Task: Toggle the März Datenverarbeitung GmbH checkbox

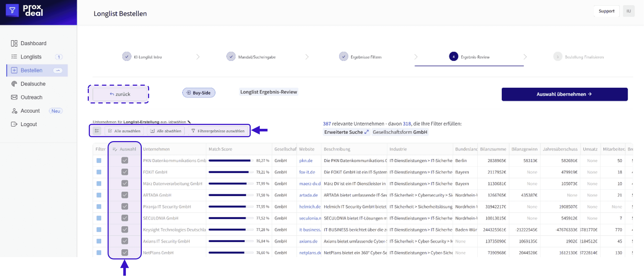Action: 125,183
